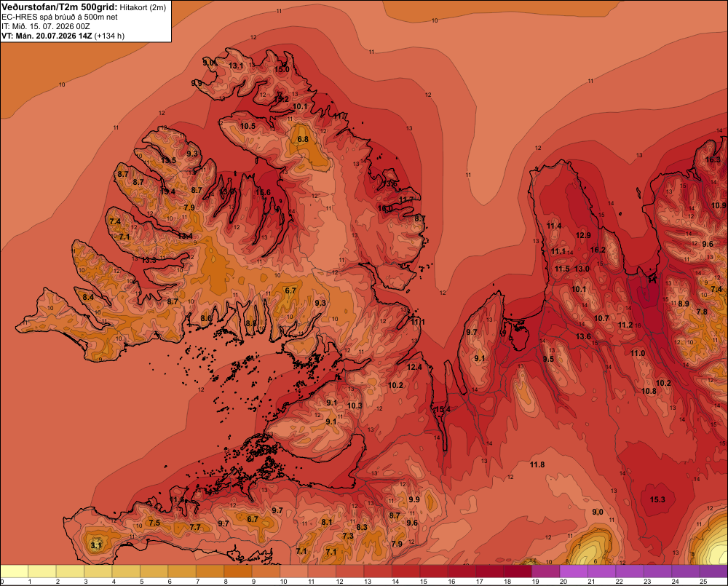728x586 pixels.
Task: Click the 7.5 temperature value
Action: [x=154, y=523]
